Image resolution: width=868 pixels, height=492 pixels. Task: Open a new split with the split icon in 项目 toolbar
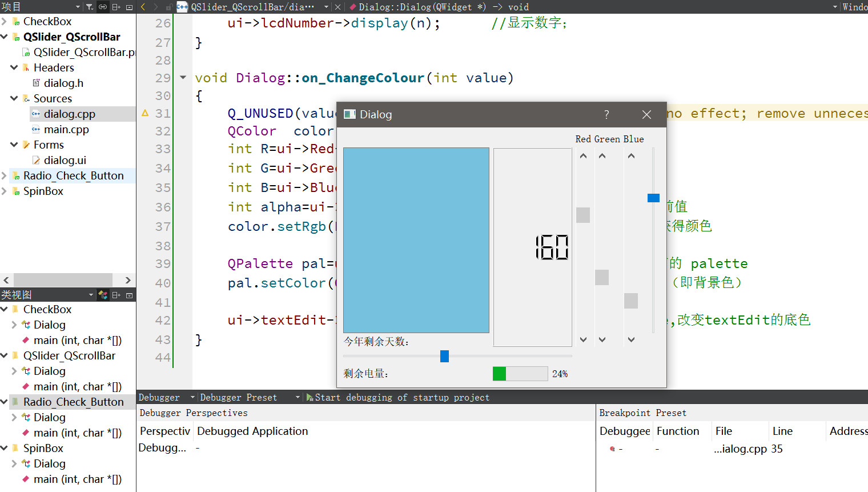pos(116,7)
